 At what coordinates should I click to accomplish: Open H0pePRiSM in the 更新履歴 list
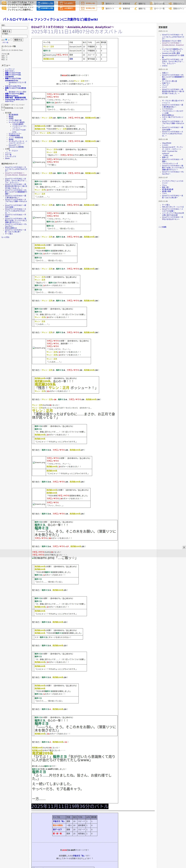(x=166, y=143)
